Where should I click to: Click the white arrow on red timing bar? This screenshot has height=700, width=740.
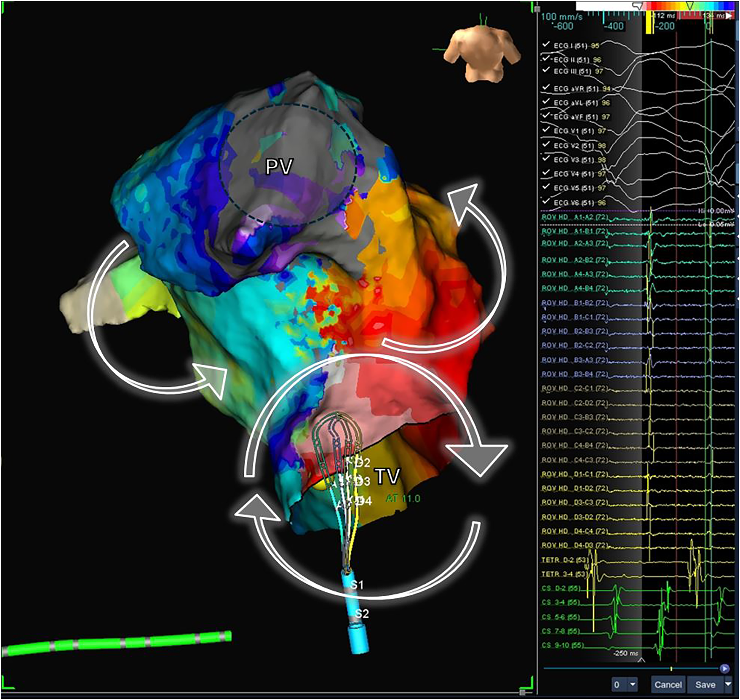point(728,16)
